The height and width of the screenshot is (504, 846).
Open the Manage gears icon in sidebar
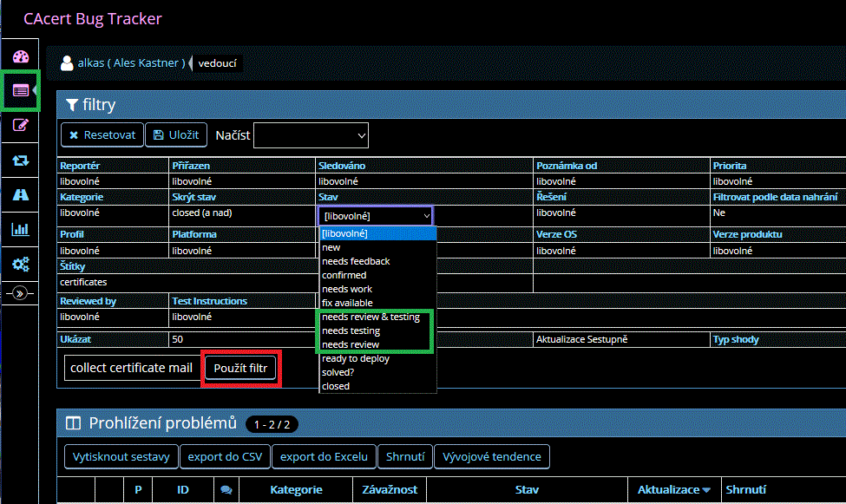pyautogui.click(x=21, y=264)
